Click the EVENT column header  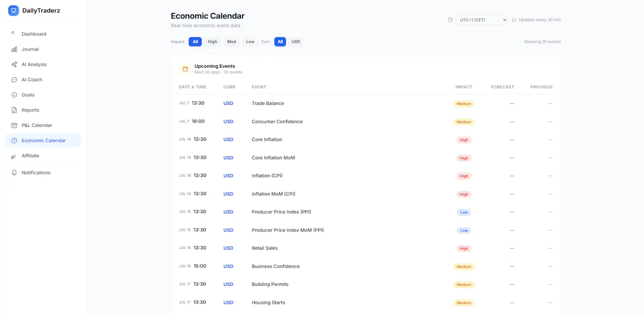(x=259, y=87)
